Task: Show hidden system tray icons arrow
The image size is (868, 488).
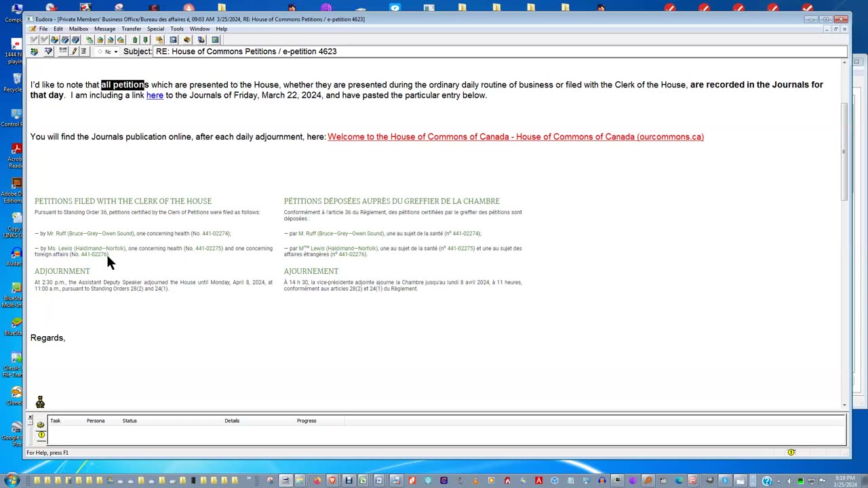Action: 778,481
